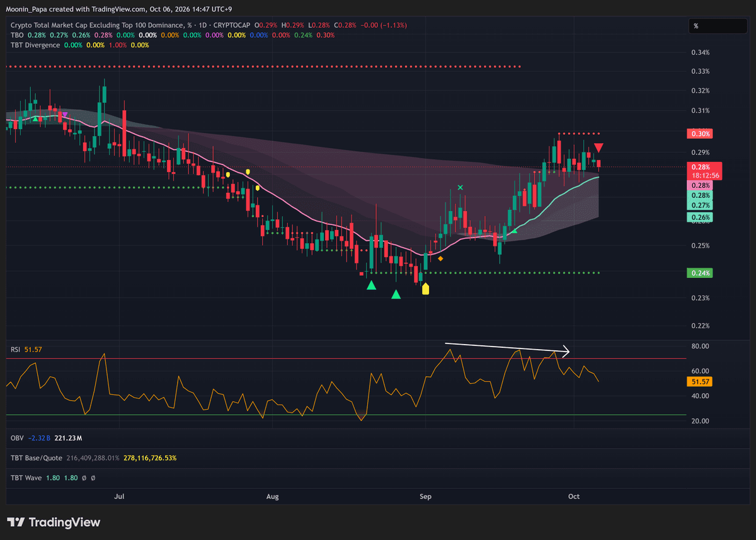Click the TBT Wave indicator label
The image size is (756, 540).
[x=26, y=478]
